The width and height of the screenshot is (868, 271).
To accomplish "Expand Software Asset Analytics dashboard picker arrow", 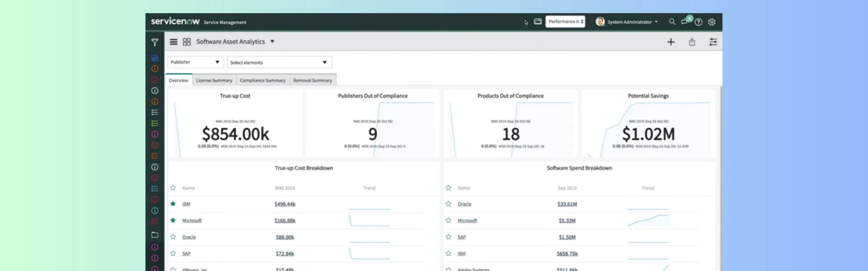I will pyautogui.click(x=272, y=42).
